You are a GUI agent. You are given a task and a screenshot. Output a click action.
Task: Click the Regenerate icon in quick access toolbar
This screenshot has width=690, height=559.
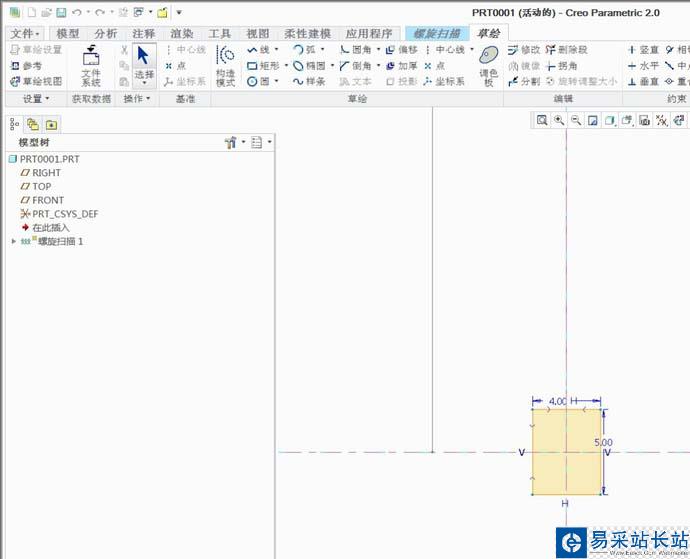124,12
